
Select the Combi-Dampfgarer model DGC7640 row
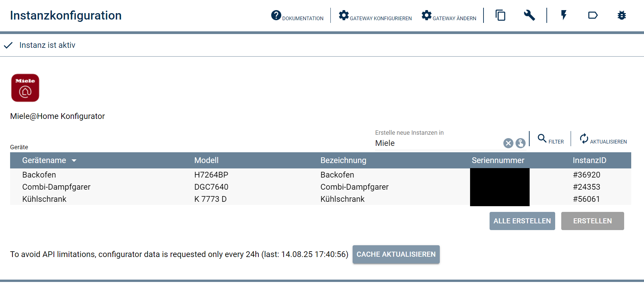211,187
